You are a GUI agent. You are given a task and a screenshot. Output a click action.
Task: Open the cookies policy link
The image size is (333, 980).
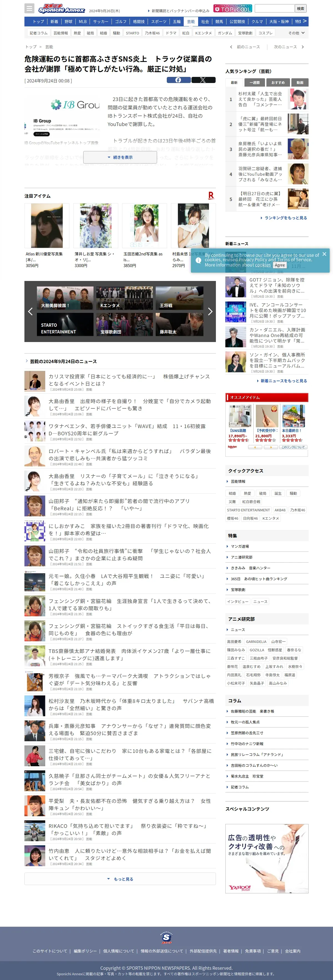263,265
